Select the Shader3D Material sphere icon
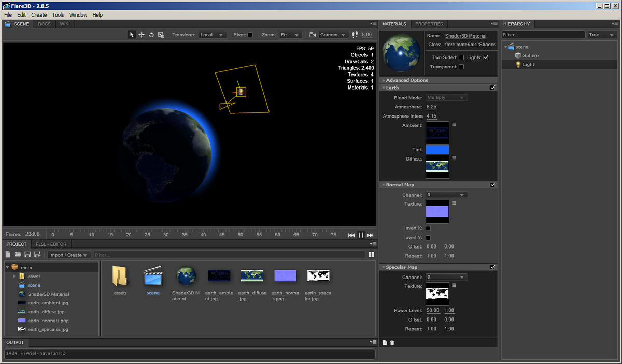Viewport: 622px width, 364px height. click(x=186, y=276)
